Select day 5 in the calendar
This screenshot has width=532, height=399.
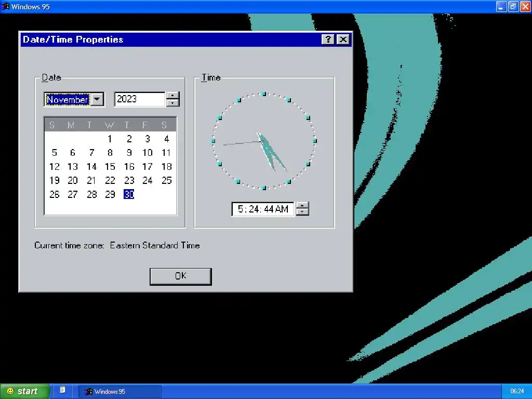pyautogui.click(x=54, y=153)
